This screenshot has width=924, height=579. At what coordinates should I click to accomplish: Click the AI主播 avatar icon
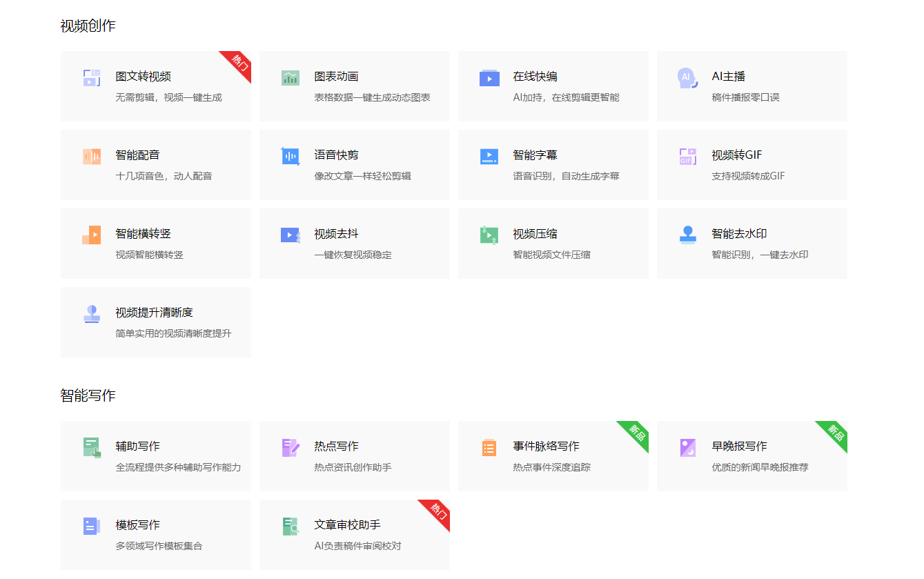pos(687,78)
